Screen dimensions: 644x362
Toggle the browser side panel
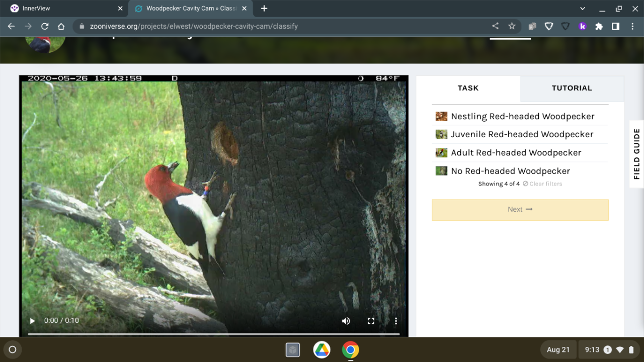point(615,26)
